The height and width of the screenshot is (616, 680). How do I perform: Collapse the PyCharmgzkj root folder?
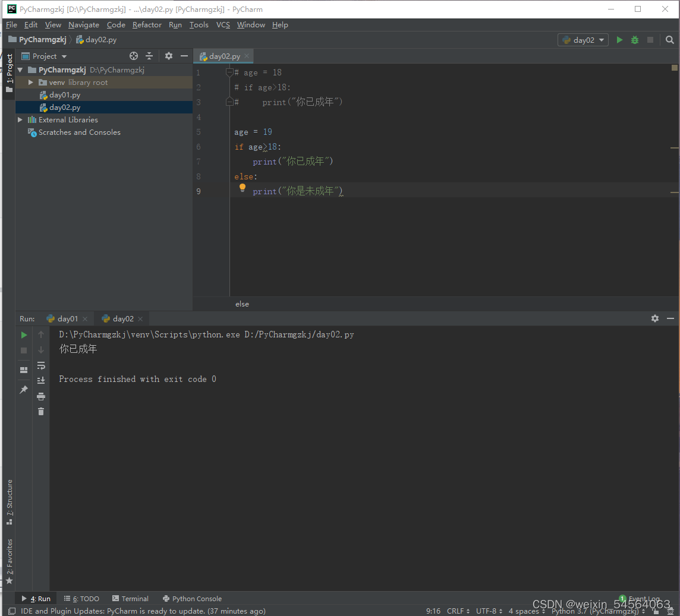[20, 70]
